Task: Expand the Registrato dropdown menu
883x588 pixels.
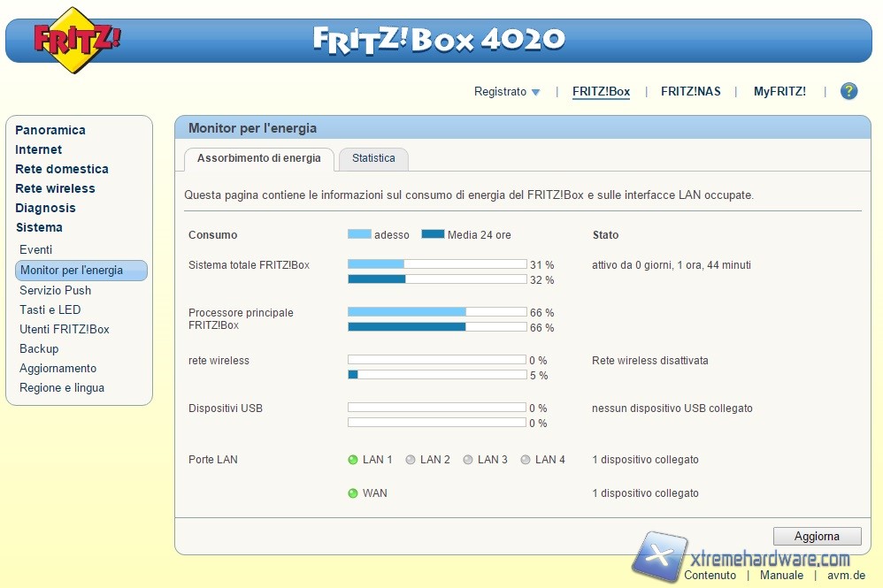Action: click(507, 92)
